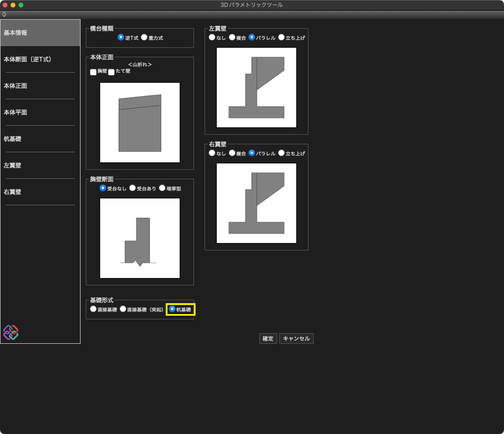Set 左翼壁 to なし
This screenshot has width=504, height=434.
pyautogui.click(x=212, y=38)
